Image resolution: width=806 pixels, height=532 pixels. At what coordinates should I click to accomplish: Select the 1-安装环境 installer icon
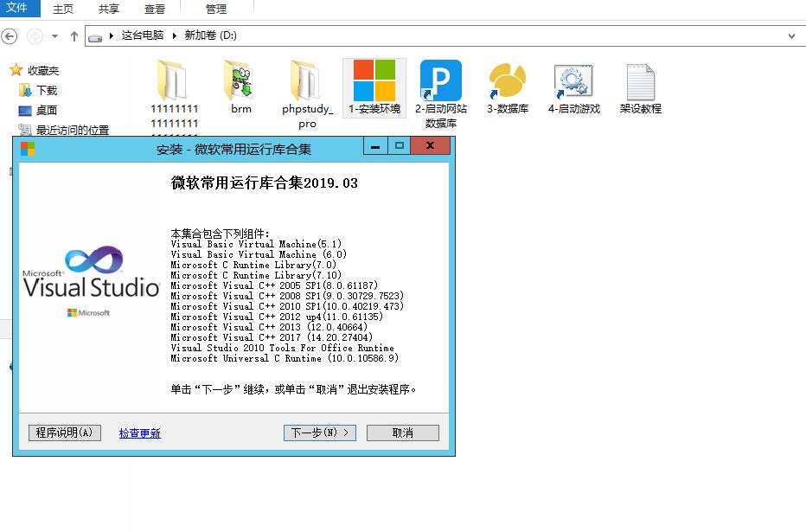coord(374,81)
